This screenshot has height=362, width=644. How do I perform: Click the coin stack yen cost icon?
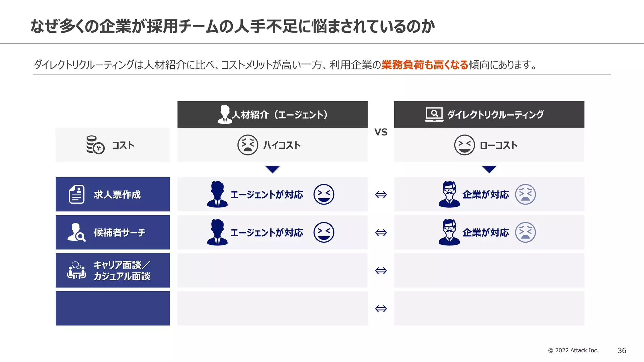[x=95, y=145]
